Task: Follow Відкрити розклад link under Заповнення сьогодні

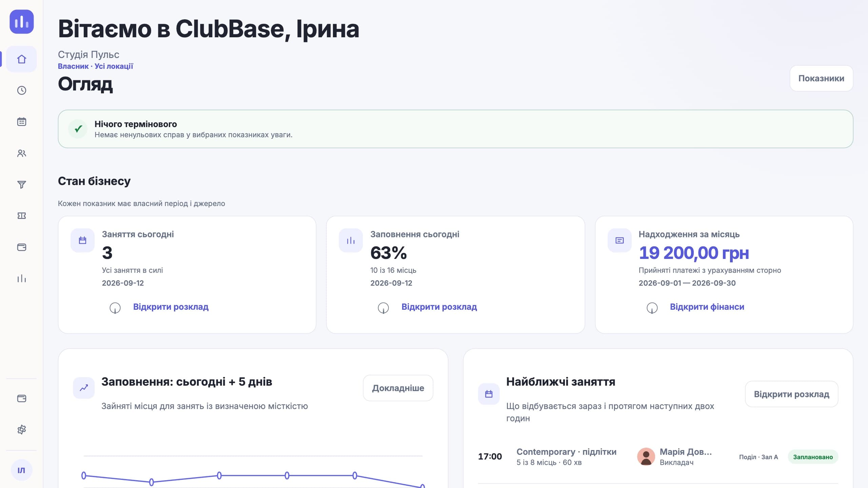Action: click(439, 307)
